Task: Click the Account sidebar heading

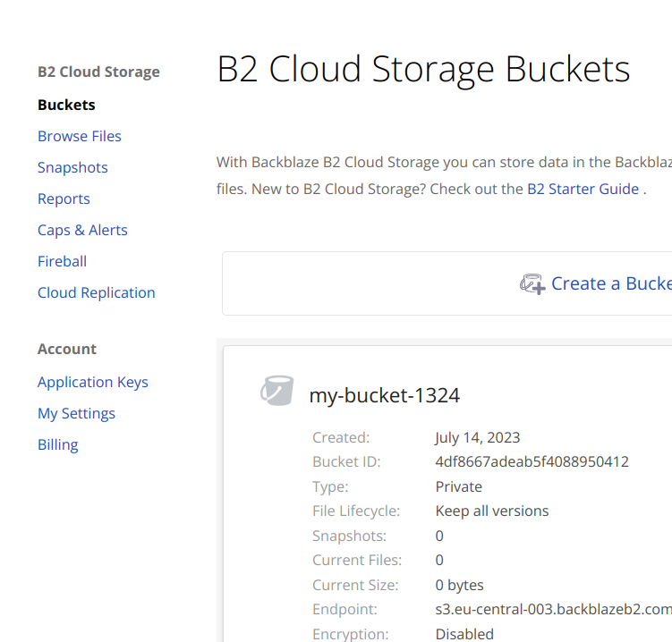Action: 67,349
